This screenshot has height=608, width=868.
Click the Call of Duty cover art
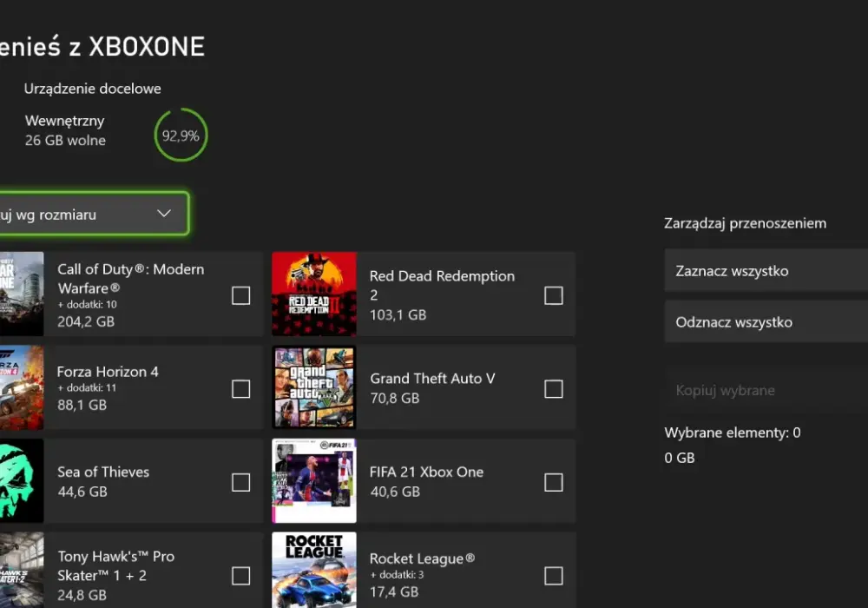click(x=22, y=294)
